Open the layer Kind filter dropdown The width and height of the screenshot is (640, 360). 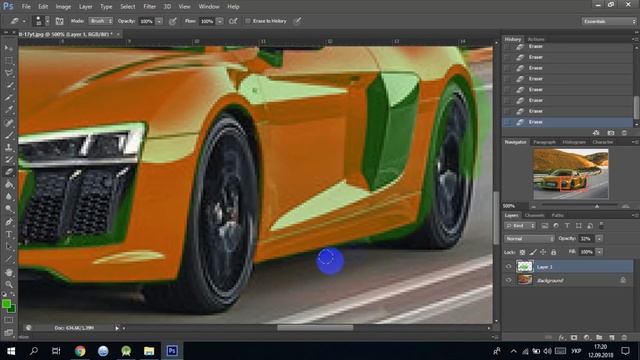(x=520, y=226)
